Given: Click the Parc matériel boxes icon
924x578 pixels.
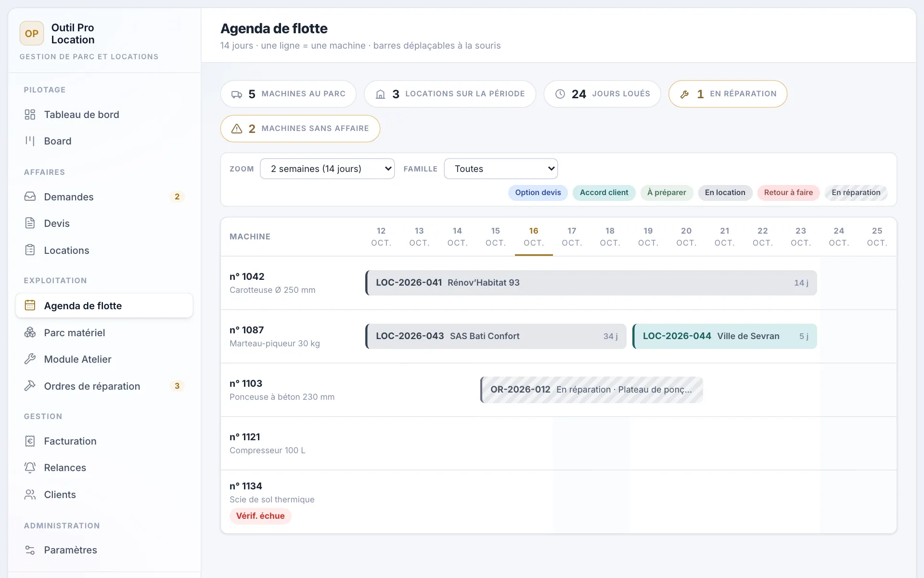Looking at the screenshot, I should coord(30,332).
